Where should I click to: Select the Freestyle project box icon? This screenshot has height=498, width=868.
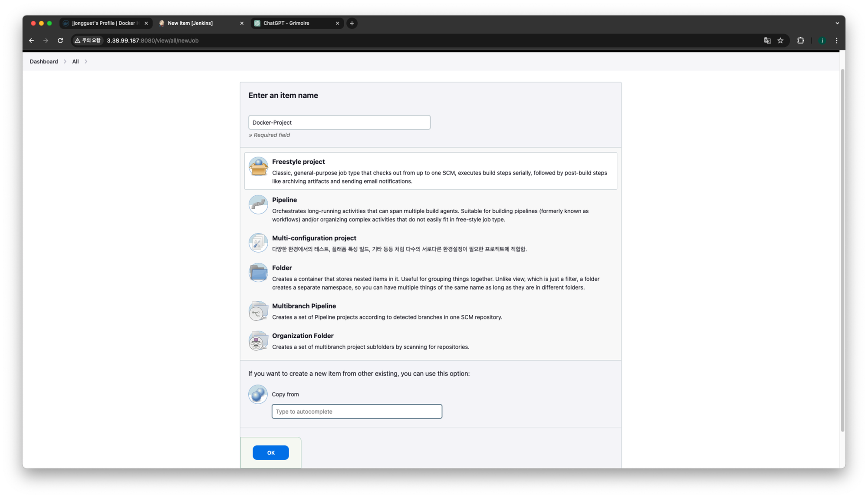[258, 167]
